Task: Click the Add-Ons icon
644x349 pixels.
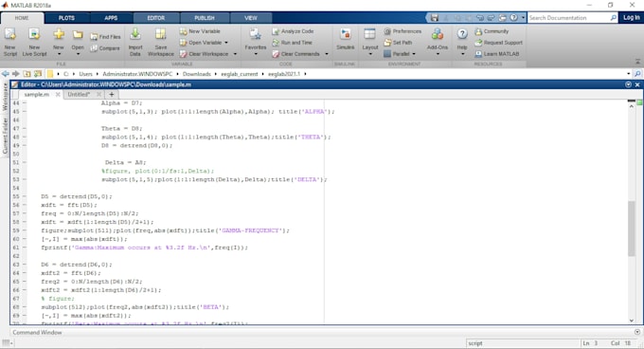Action: point(437,35)
